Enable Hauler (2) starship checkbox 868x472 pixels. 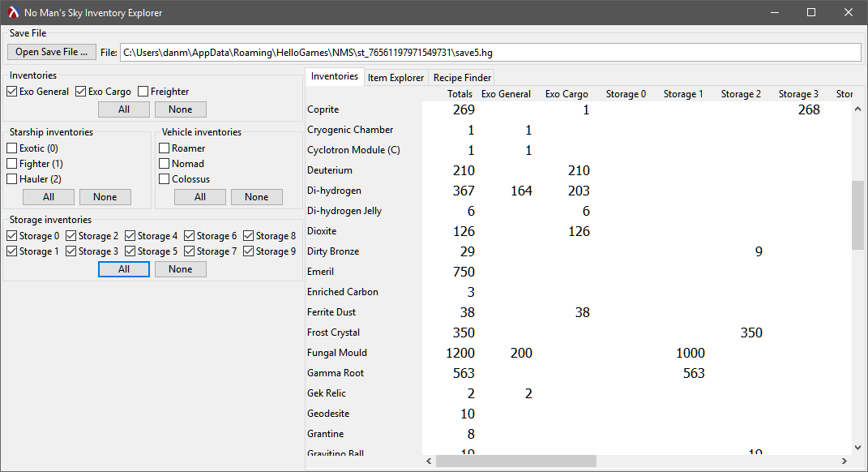[11, 179]
